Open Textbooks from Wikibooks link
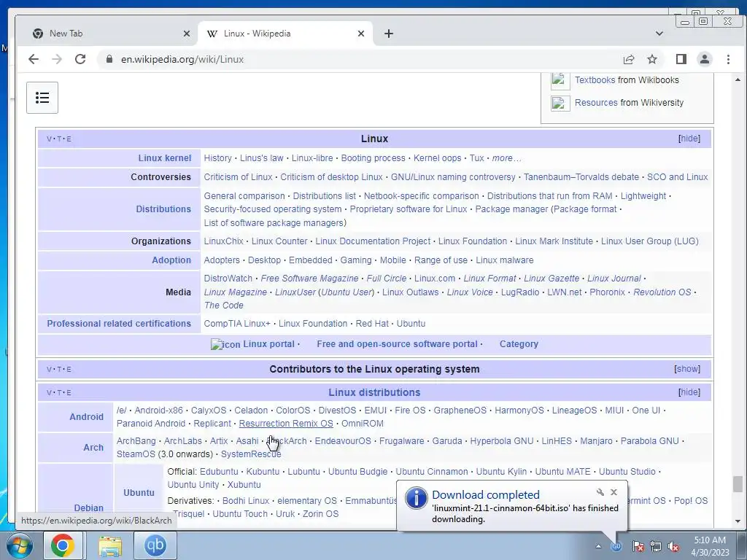747x560 pixels. click(595, 80)
